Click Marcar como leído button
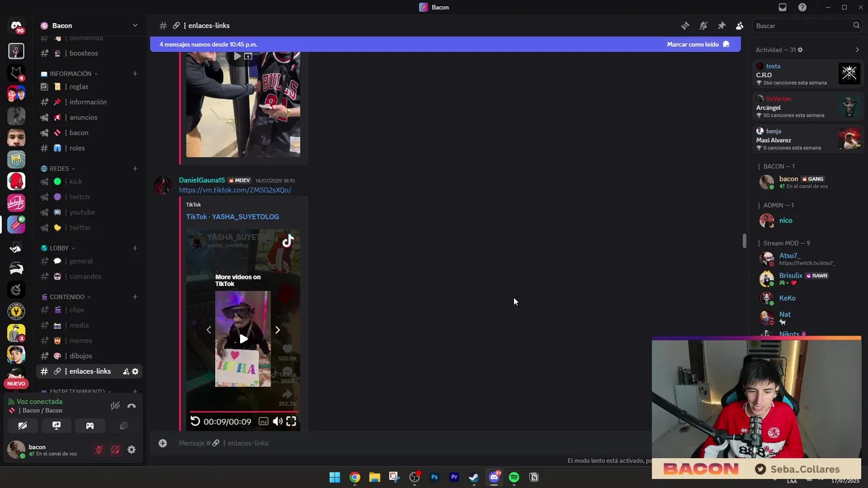Viewport: 868px width, 488px height. 698,45
